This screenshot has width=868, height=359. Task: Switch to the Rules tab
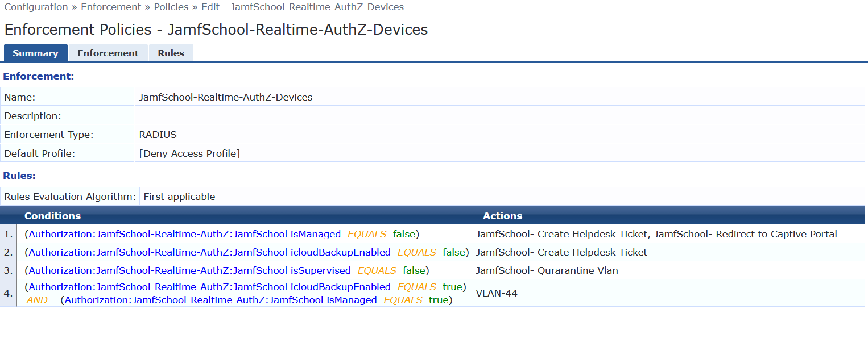coord(171,53)
